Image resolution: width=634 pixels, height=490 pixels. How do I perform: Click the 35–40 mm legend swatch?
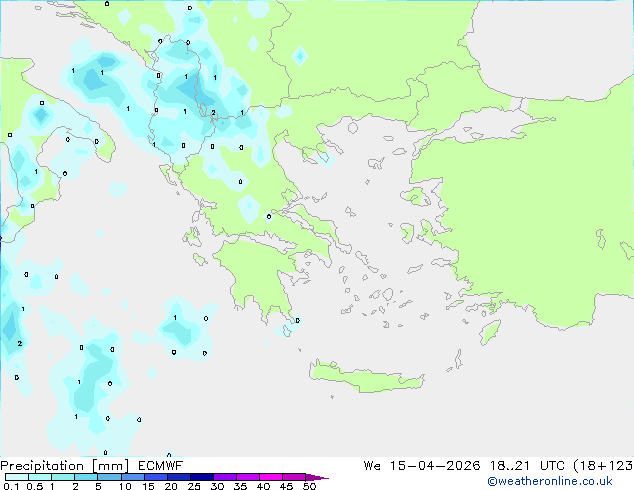[248, 477]
